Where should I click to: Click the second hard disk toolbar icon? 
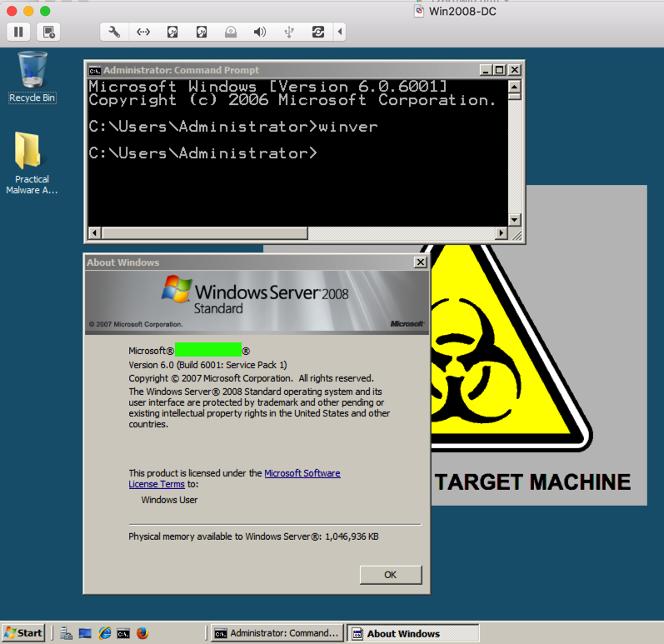point(202,32)
